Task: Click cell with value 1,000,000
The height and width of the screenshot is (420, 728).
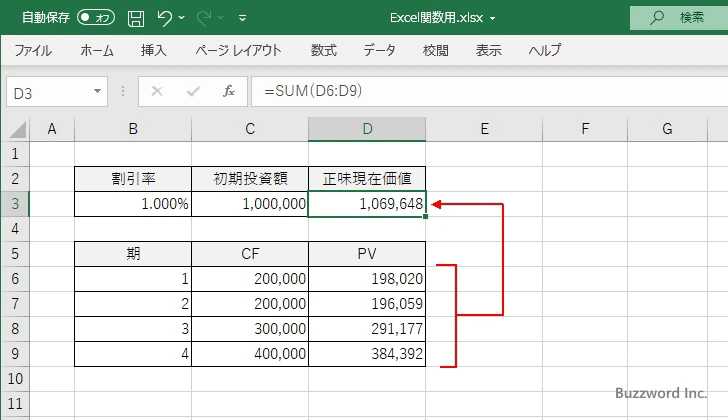Action: click(250, 204)
